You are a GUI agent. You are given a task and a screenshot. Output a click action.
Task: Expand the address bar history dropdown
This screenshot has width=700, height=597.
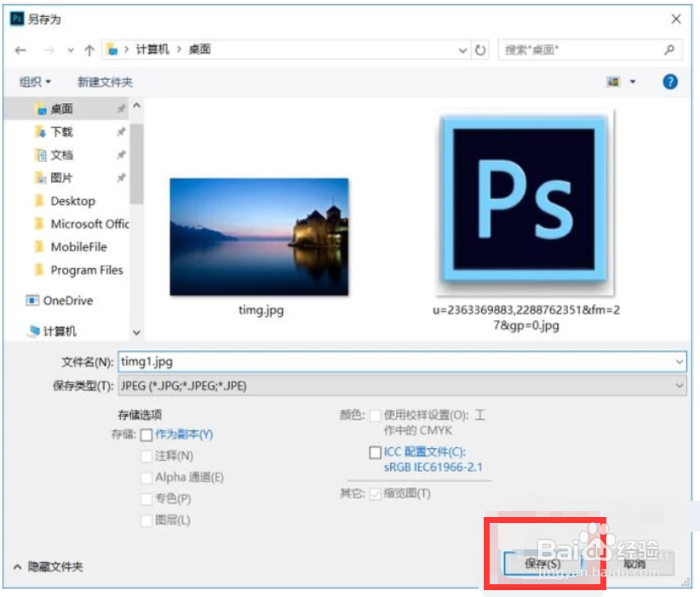tap(463, 50)
